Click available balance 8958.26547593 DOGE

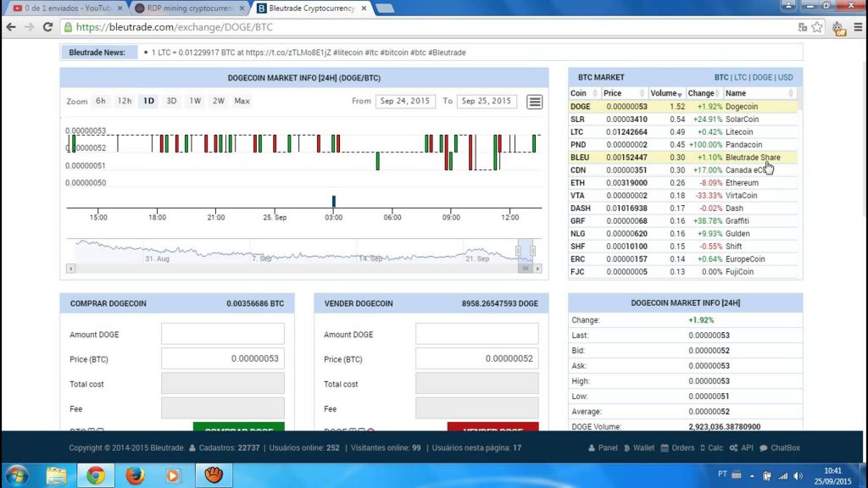click(500, 303)
